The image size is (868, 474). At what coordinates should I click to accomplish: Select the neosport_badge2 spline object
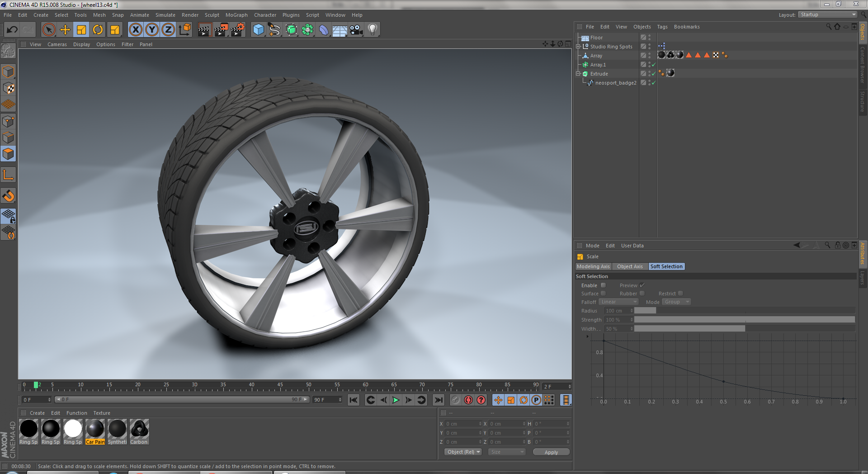coord(615,83)
